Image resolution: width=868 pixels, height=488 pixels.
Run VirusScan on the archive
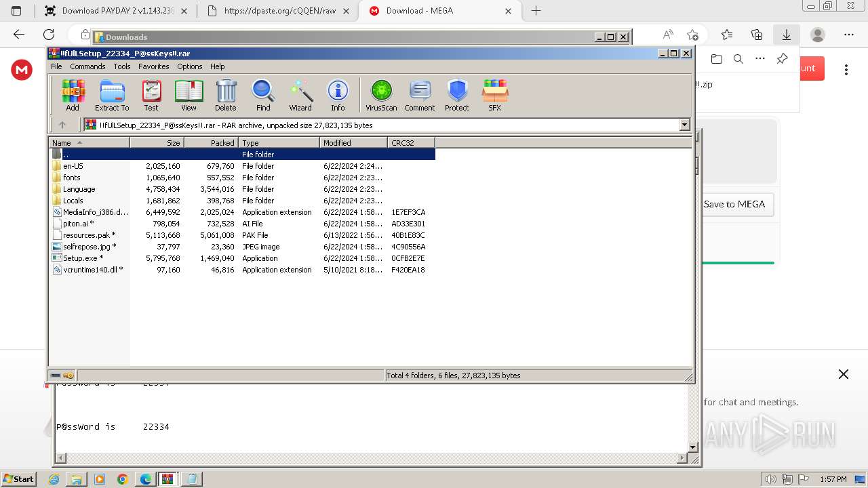click(381, 95)
